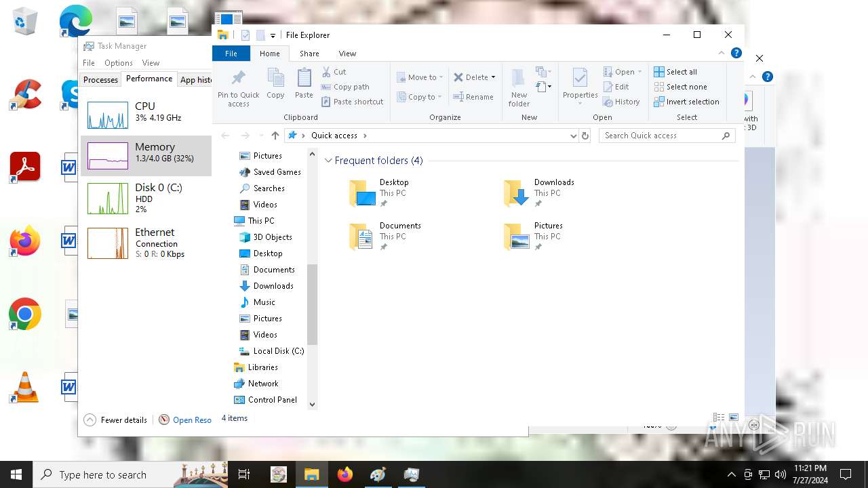Click the Copy icon in ribbon

tap(275, 84)
